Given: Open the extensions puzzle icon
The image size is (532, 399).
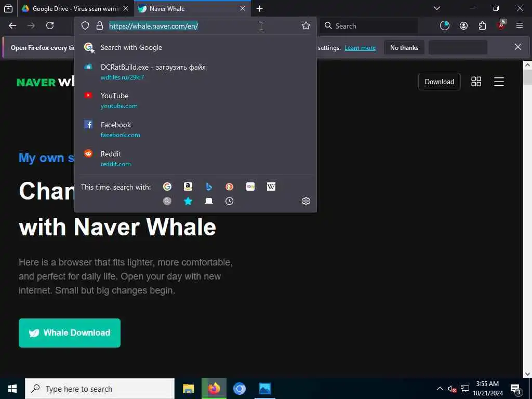Looking at the screenshot, I should click(482, 26).
